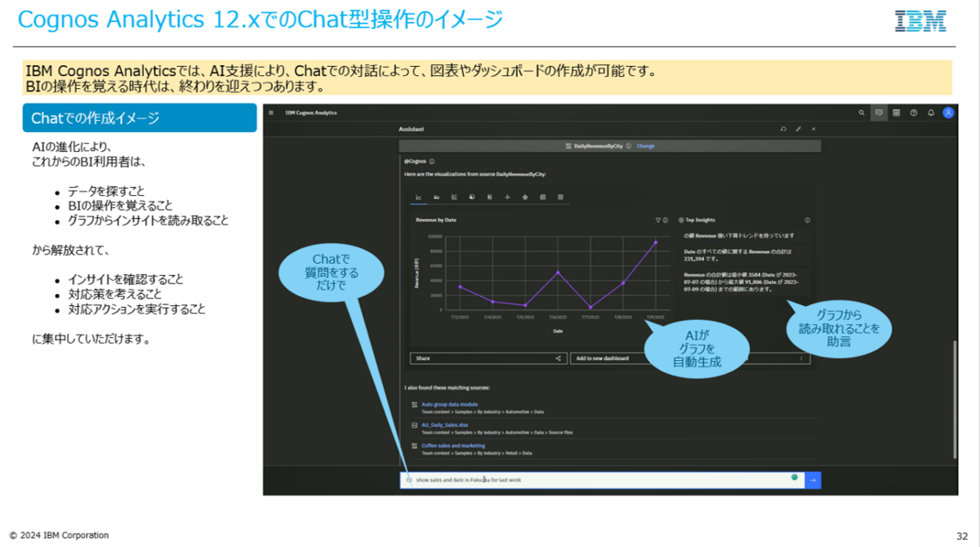Click the Auto group data module icon

[414, 404]
